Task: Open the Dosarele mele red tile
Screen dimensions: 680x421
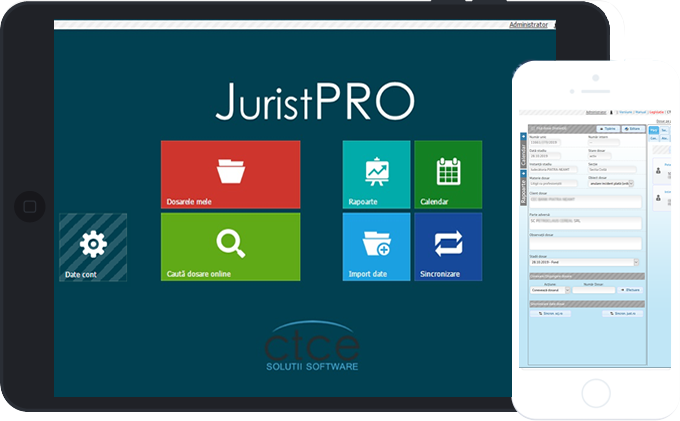Action: [x=230, y=174]
